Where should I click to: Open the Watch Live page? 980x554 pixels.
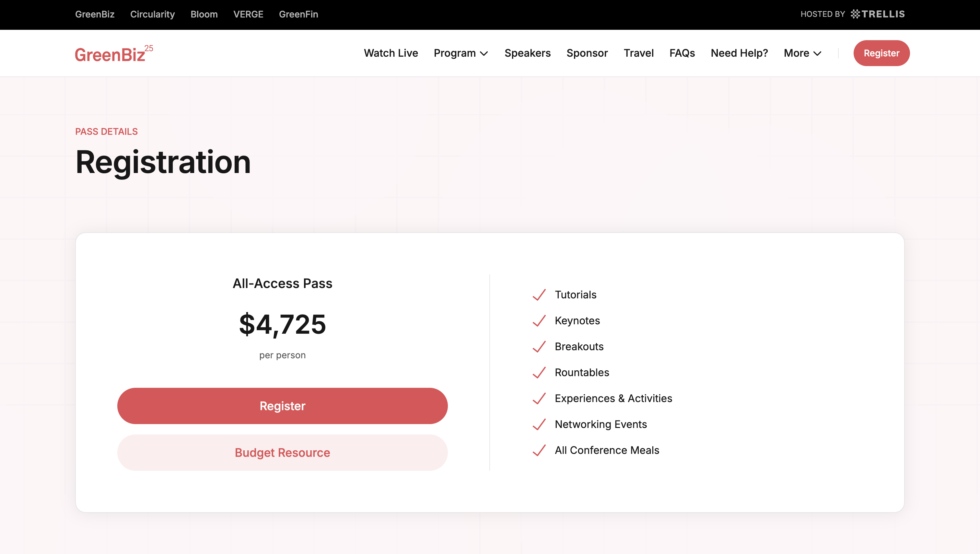391,53
